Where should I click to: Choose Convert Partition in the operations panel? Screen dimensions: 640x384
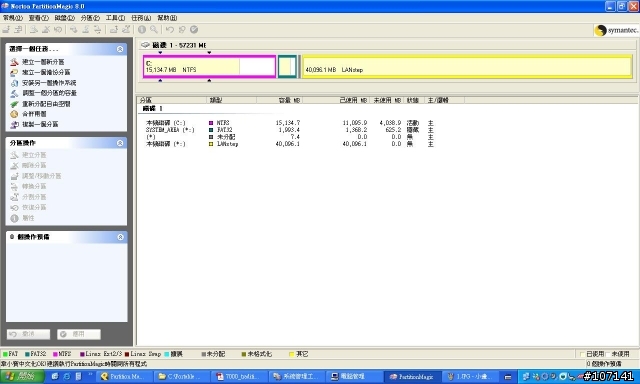pos(29,186)
